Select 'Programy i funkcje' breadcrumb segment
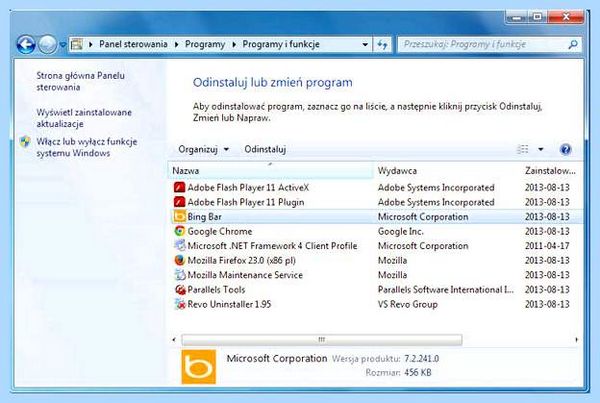600x403 pixels. pos(281,44)
